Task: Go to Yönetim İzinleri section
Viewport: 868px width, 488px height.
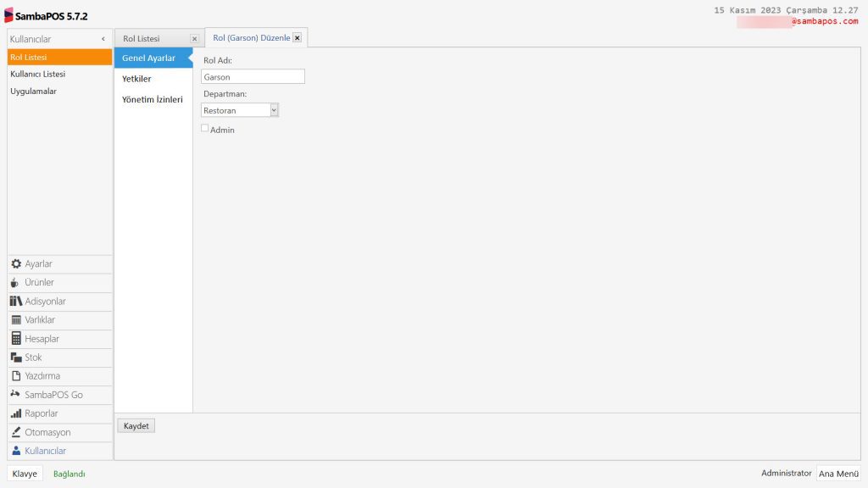Action: pos(153,99)
